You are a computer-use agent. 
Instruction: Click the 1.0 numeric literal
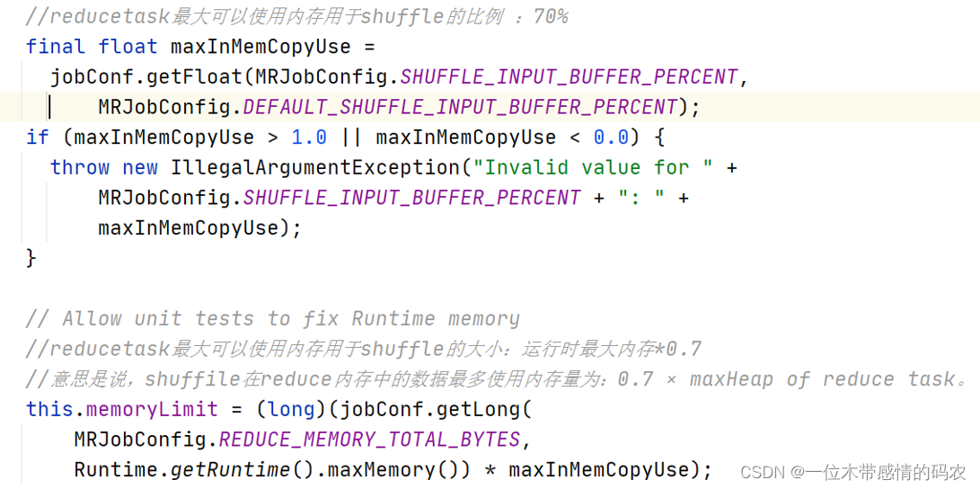pyautogui.click(x=309, y=138)
